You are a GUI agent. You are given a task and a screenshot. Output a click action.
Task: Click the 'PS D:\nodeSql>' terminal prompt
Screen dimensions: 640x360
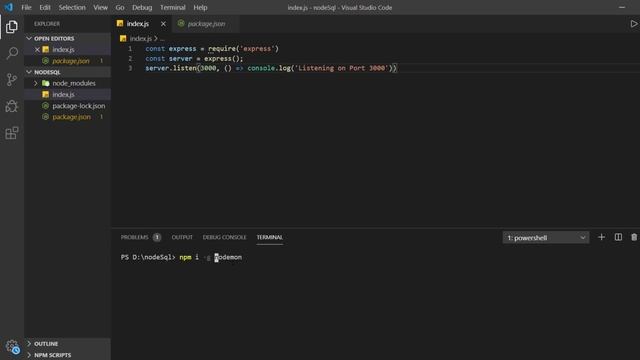(148, 257)
